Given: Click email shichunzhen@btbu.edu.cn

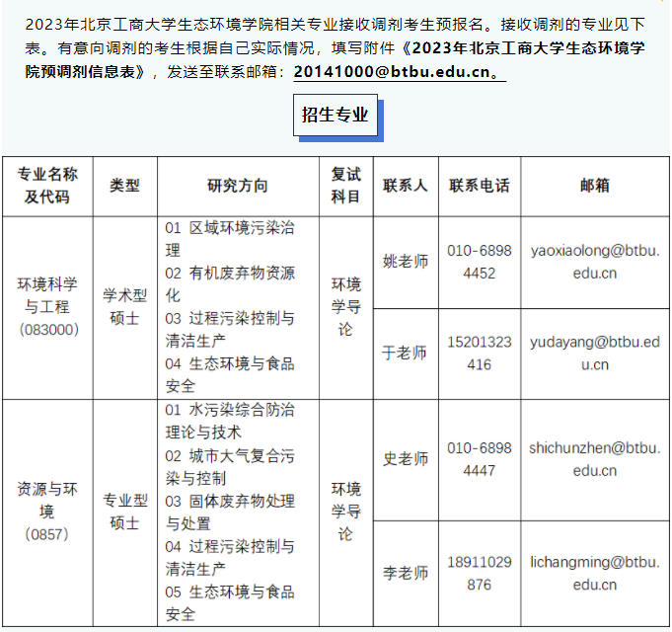Looking at the screenshot, I should tap(595, 459).
